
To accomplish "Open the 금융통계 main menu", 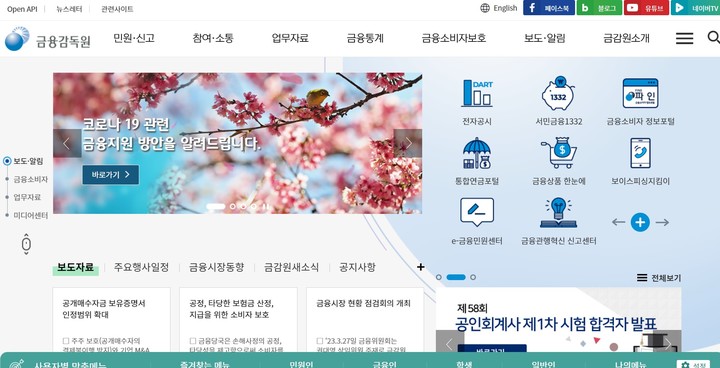I will click(x=365, y=39).
